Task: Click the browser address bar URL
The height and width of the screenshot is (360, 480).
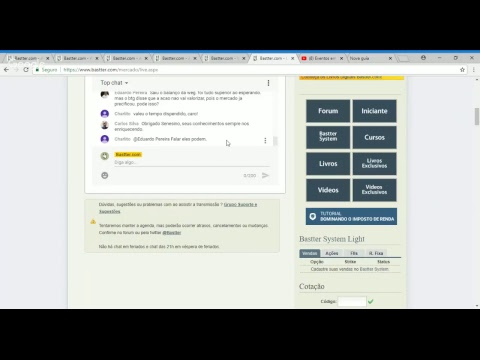Action: (x=111, y=70)
